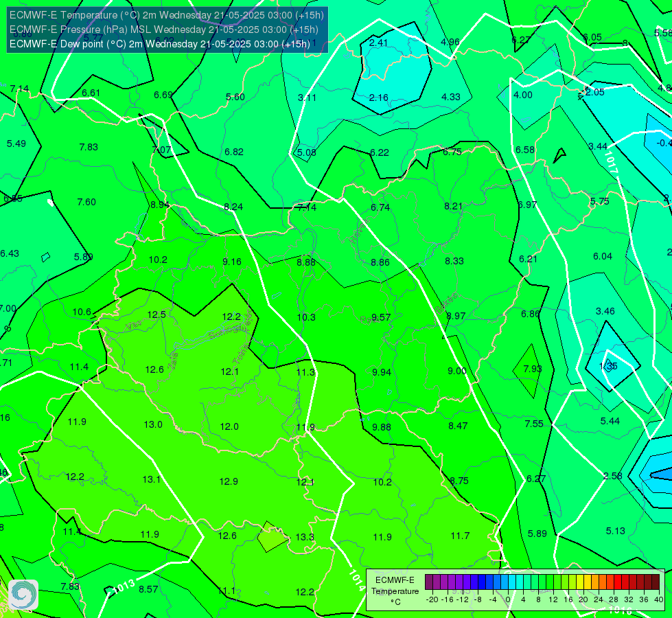Image resolution: width=672 pixels, height=618 pixels.
Task: Click the 10.6 temperature value
Action: click(x=82, y=312)
